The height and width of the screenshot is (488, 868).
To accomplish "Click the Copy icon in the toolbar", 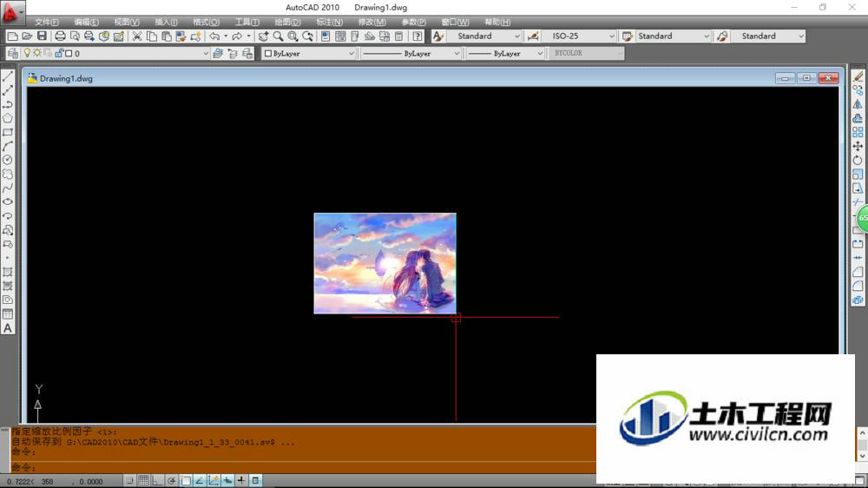I will pos(152,36).
